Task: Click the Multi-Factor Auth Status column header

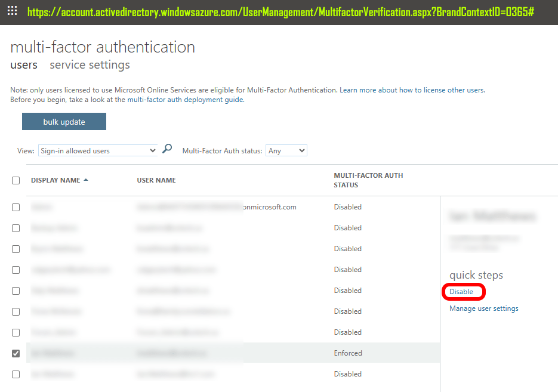Action: point(368,180)
